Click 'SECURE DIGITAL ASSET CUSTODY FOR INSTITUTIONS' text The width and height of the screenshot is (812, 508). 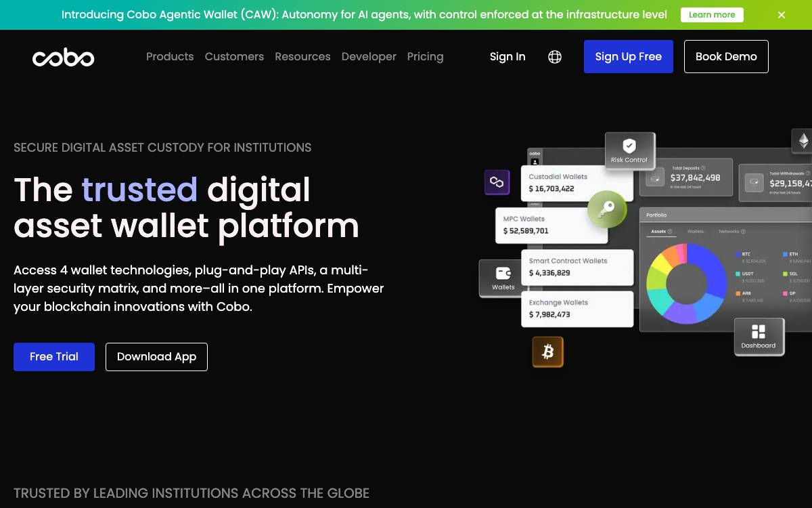tap(162, 148)
